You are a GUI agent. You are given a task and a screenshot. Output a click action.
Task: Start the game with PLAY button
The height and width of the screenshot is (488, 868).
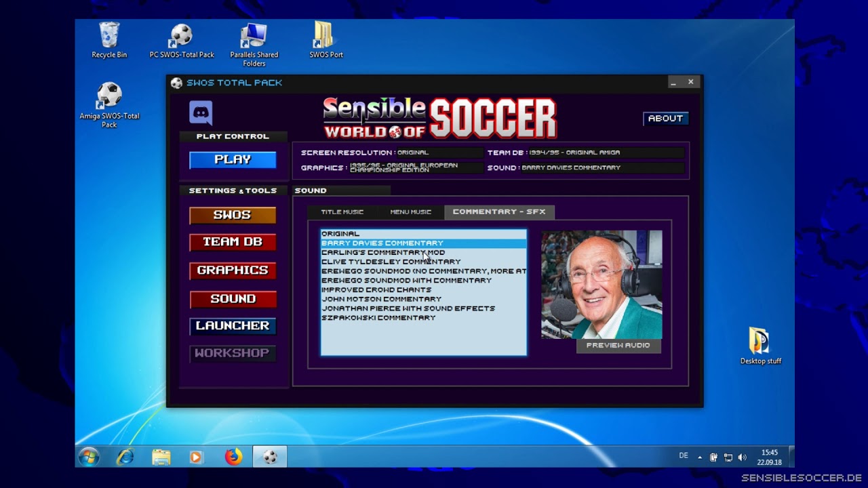pos(233,160)
